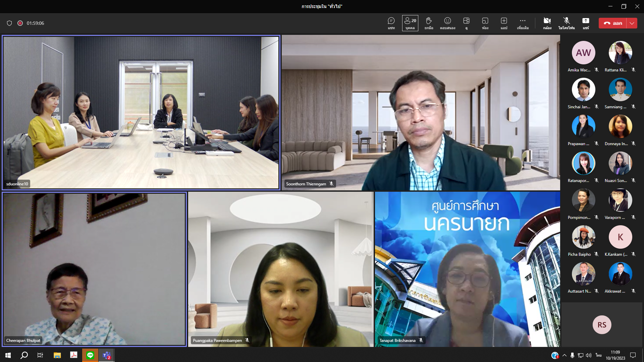Image resolution: width=644 pixels, height=362 pixels.
Task: Raise your hand in the meeting
Action: pos(429,23)
